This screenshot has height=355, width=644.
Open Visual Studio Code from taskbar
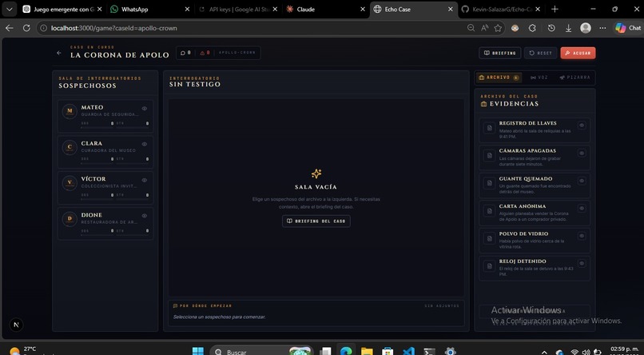tap(408, 351)
